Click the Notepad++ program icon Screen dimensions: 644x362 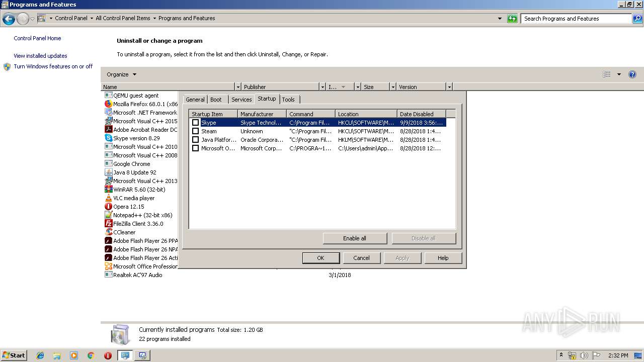(108, 215)
